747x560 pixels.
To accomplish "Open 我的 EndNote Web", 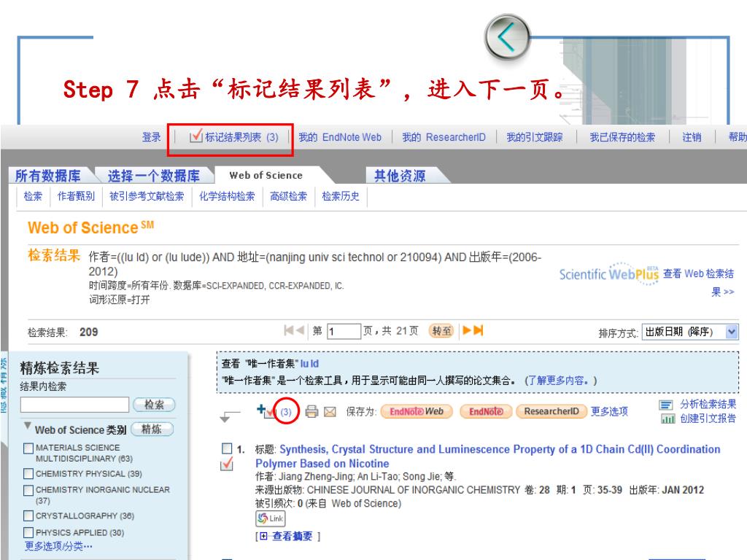I will [x=340, y=138].
